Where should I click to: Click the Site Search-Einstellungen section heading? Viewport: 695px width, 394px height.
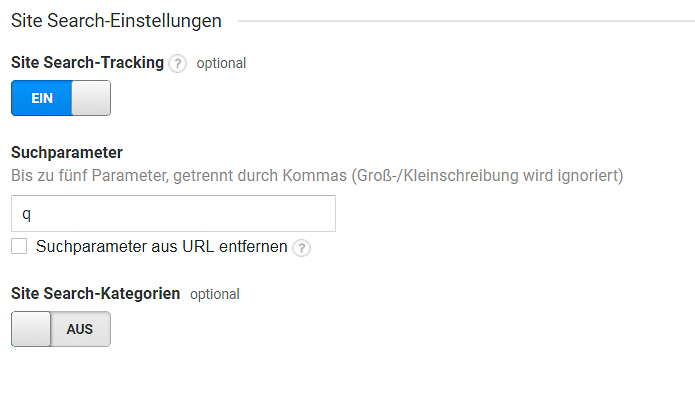tap(116, 21)
